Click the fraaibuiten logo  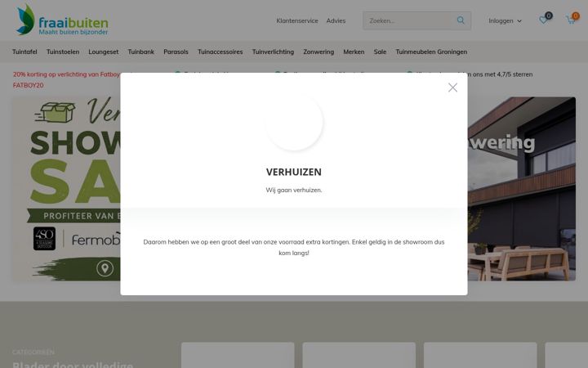62,20
